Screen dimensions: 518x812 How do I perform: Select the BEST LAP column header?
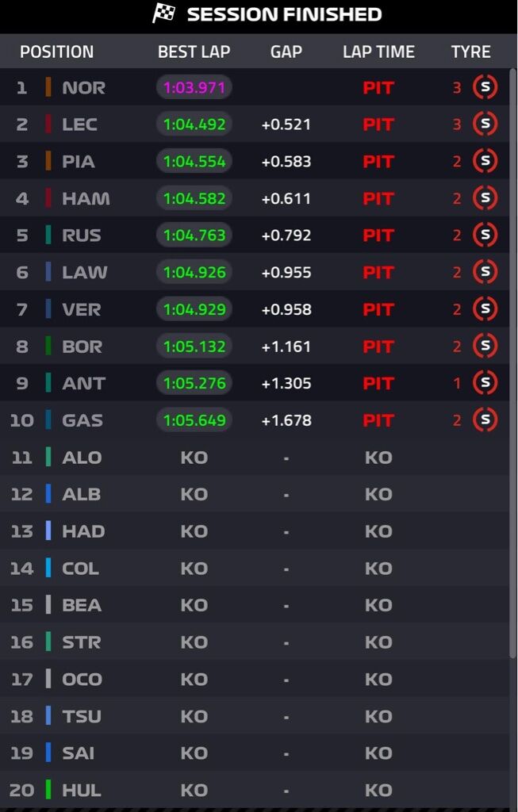pos(194,52)
